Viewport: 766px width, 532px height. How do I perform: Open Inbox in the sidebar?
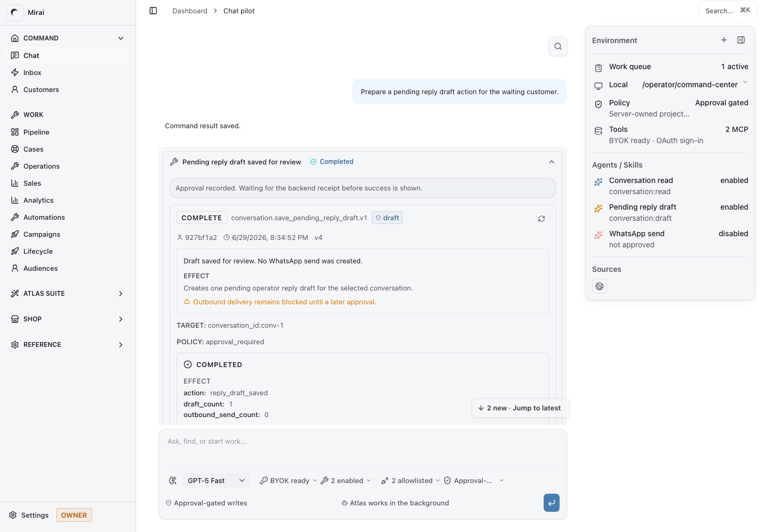point(69,72)
